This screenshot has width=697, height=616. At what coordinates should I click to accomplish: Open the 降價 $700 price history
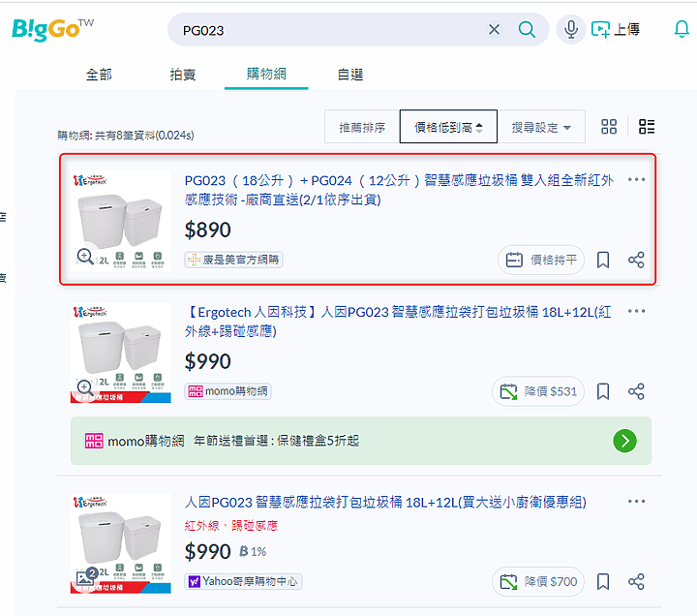click(x=538, y=582)
